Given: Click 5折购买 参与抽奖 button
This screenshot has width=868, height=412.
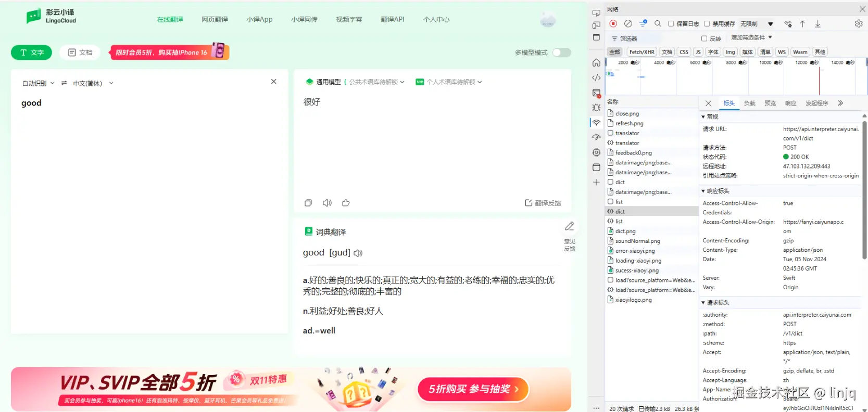Looking at the screenshot, I should 473,389.
